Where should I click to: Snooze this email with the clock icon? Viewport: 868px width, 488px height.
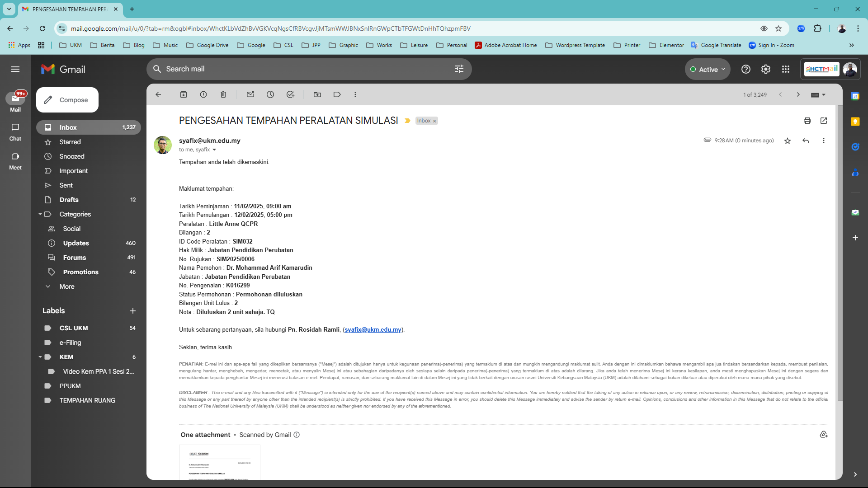[x=270, y=94]
